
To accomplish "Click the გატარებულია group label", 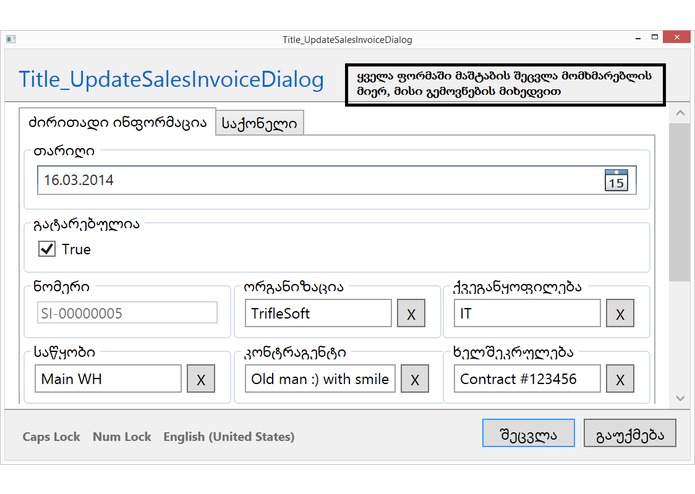I will 86,224.
